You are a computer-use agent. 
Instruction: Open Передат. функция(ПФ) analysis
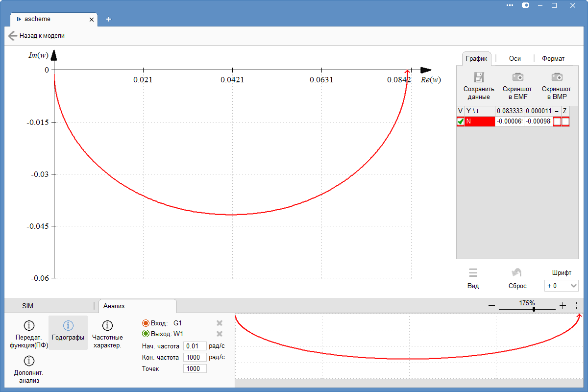point(29,326)
